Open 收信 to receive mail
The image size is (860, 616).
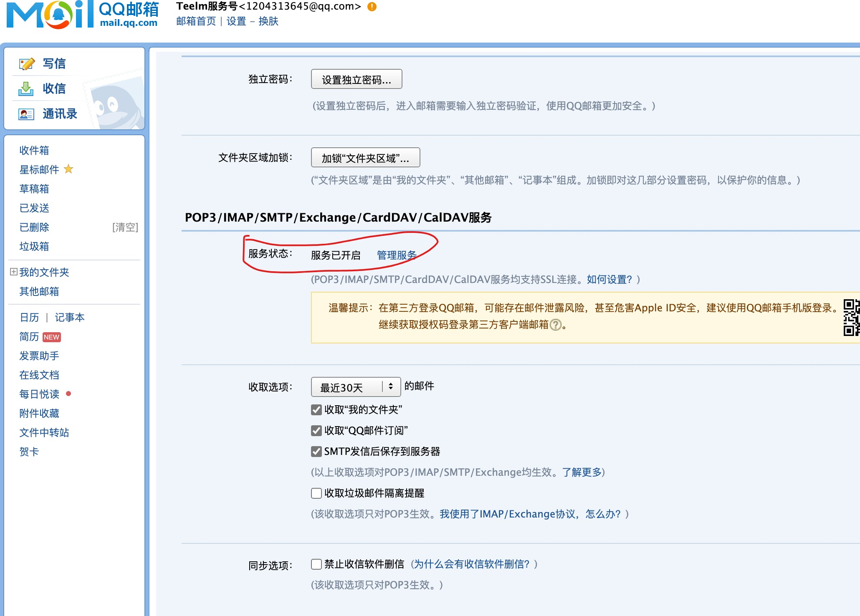click(54, 88)
